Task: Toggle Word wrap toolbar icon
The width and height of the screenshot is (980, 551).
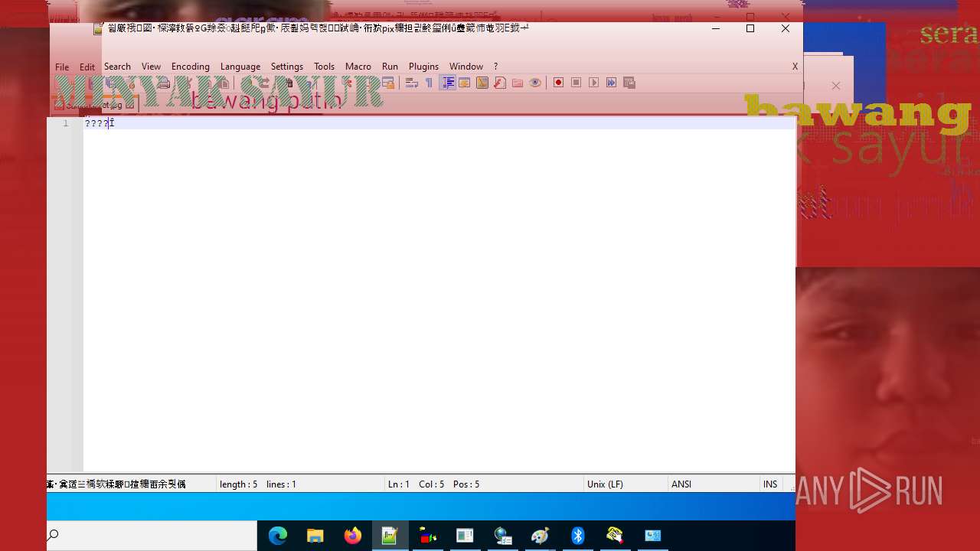Action: [411, 83]
